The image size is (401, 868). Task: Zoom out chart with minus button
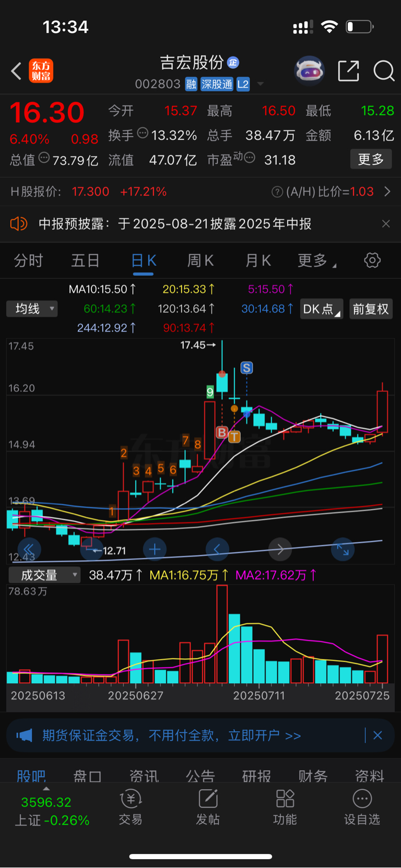[x=92, y=549]
